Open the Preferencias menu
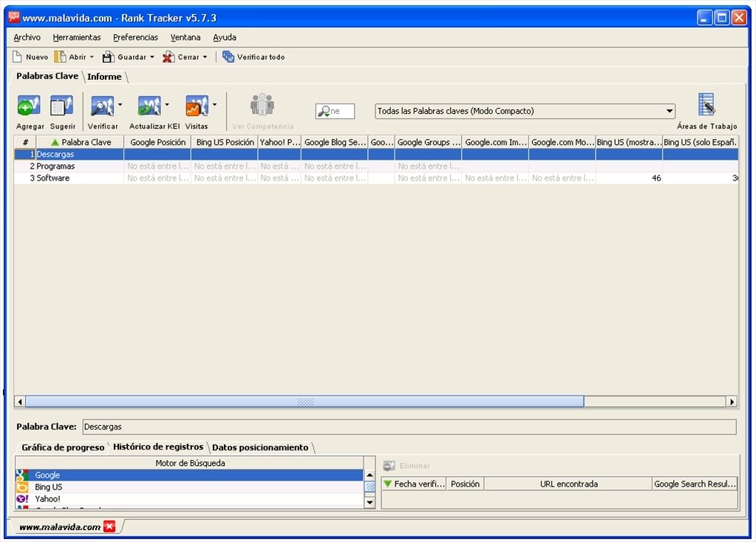Screen dimensions: 756x542 135,37
